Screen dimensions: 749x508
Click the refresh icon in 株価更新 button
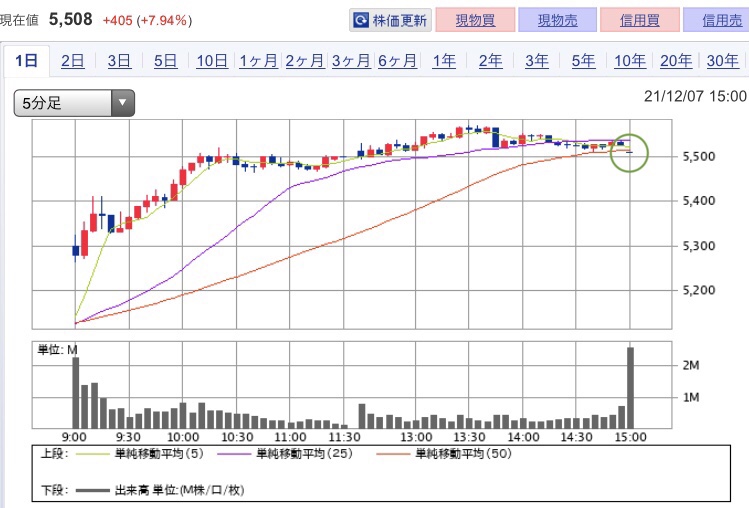coord(361,20)
